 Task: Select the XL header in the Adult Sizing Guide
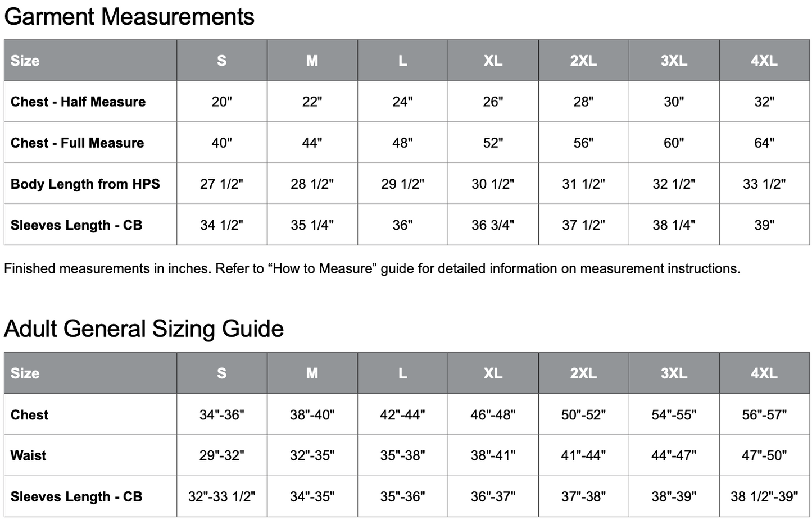click(x=493, y=373)
